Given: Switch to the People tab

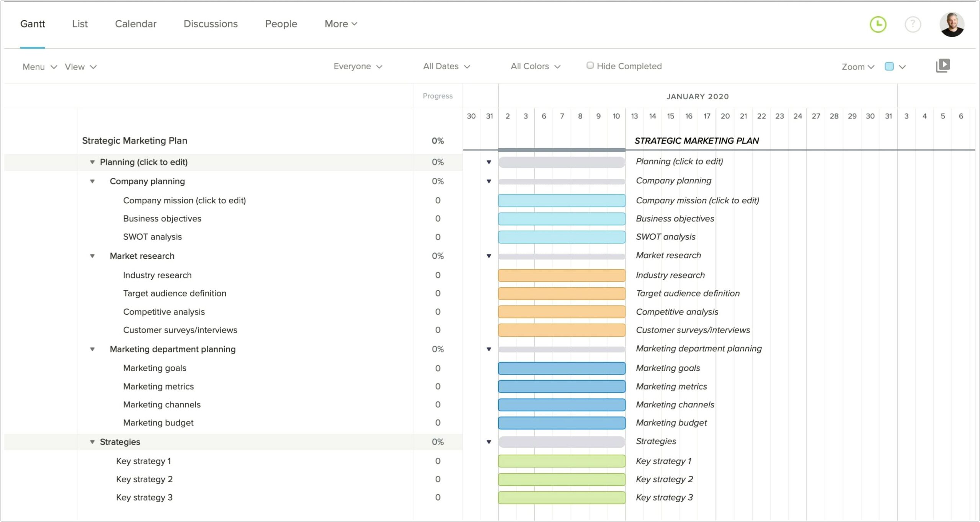Looking at the screenshot, I should coord(281,24).
